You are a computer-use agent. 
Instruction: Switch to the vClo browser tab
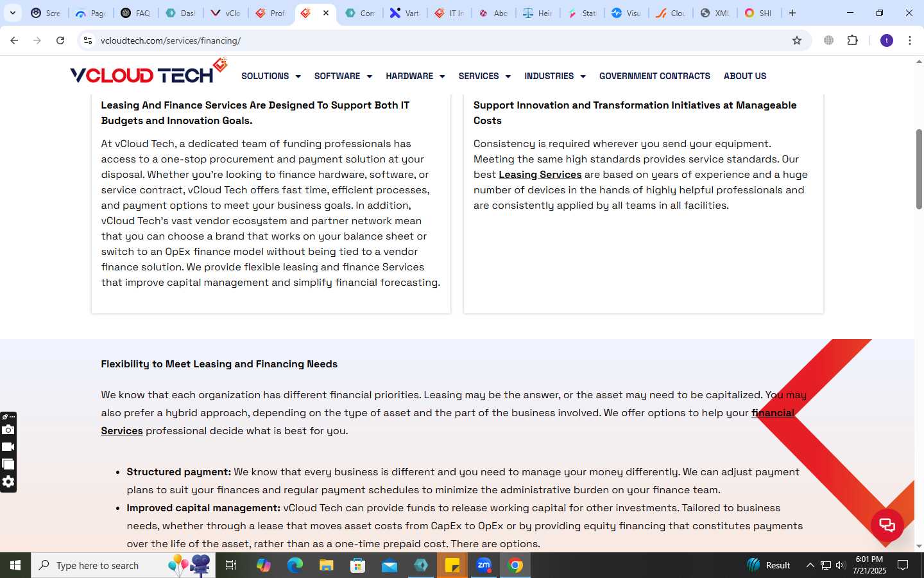coord(226,13)
